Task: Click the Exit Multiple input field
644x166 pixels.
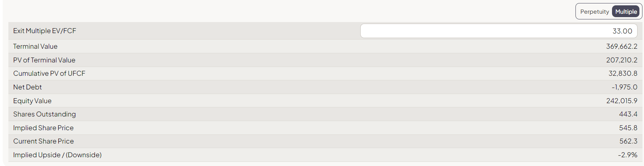Action: pyautogui.click(x=499, y=31)
